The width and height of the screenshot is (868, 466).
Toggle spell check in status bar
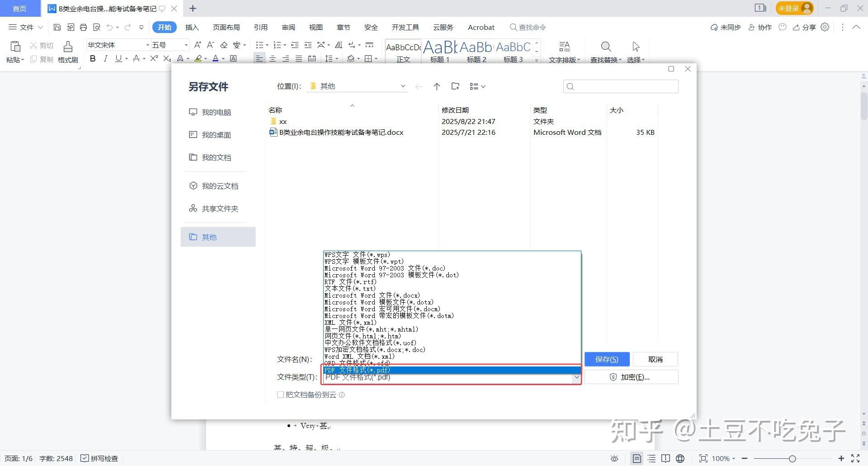point(99,458)
